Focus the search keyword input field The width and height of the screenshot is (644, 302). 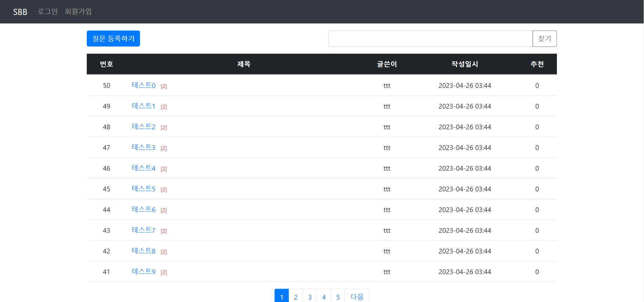tap(430, 39)
